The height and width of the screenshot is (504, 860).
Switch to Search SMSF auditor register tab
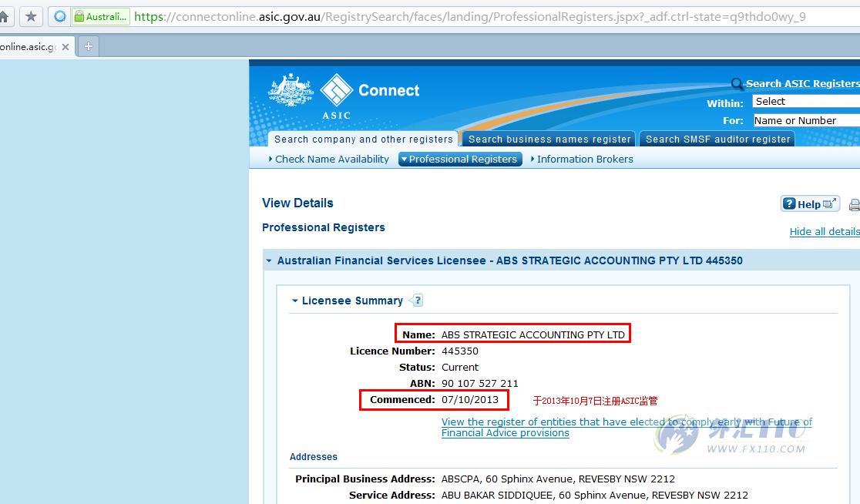point(717,139)
